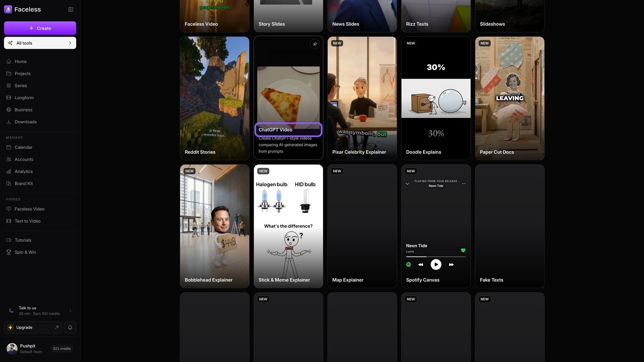
Task: Click the notification bell icon
Action: [x=70, y=327]
